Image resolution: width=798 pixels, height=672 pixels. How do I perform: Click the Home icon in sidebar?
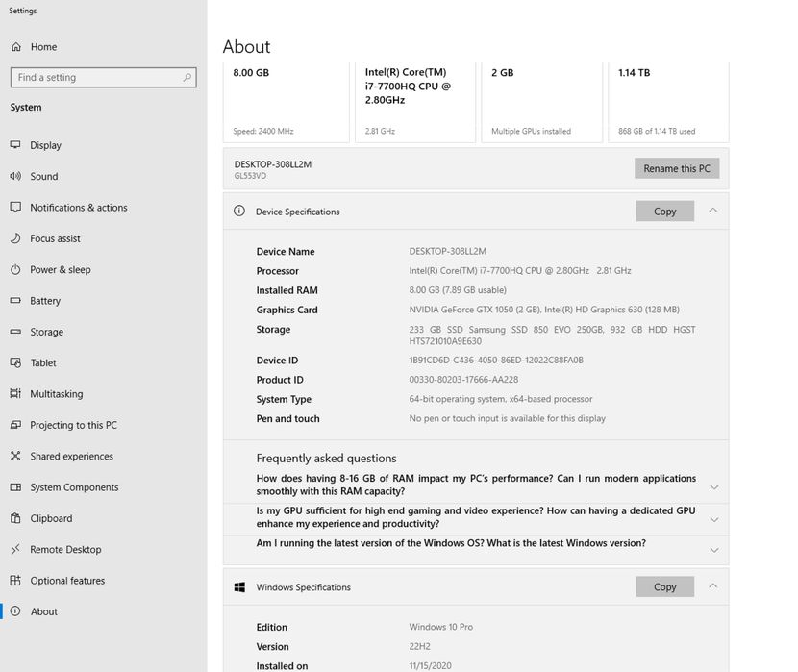[16, 47]
